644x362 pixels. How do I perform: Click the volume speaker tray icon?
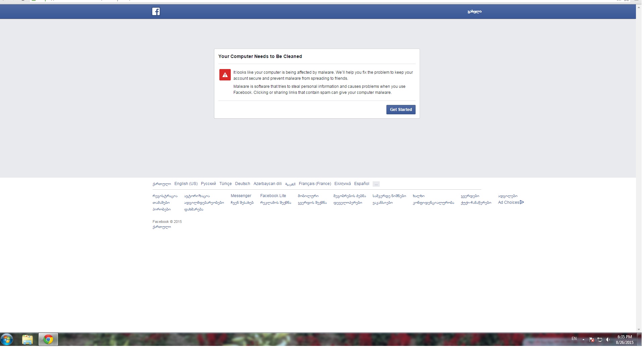click(608, 340)
